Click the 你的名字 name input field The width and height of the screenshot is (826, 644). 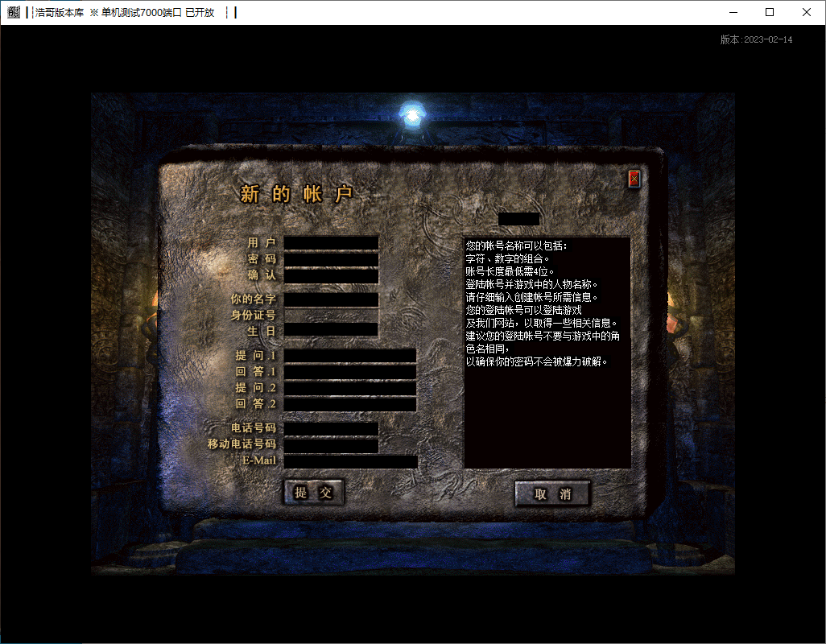(331, 299)
